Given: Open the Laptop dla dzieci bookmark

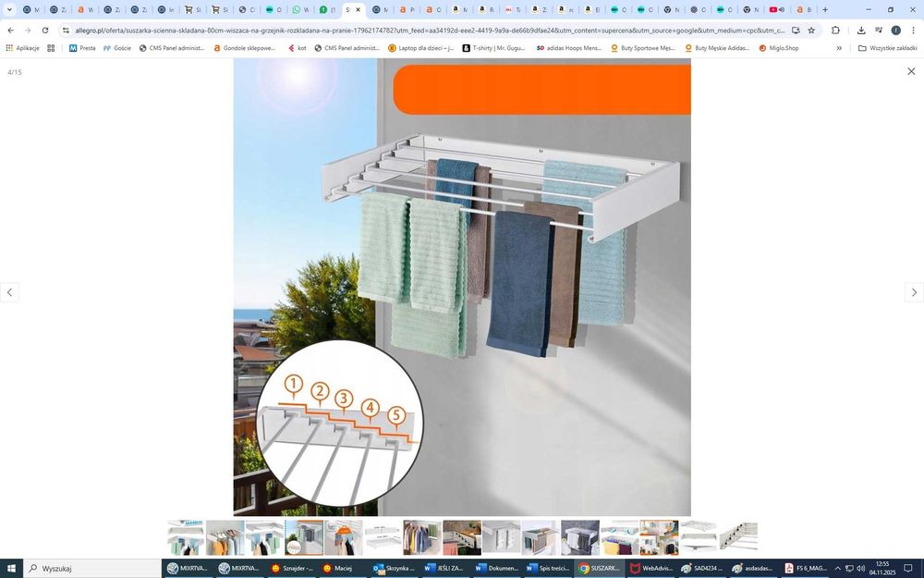Looking at the screenshot, I should point(420,48).
